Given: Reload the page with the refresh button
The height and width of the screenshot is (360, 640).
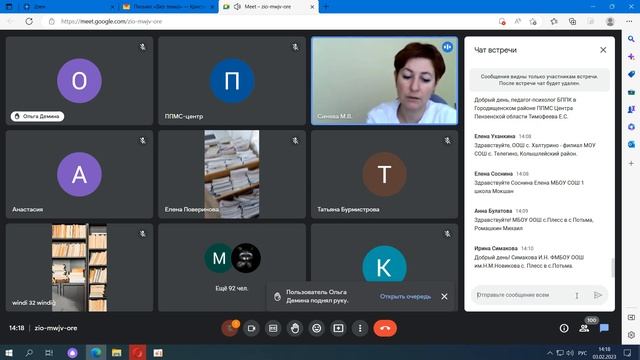Looking at the screenshot, I should (29, 21).
